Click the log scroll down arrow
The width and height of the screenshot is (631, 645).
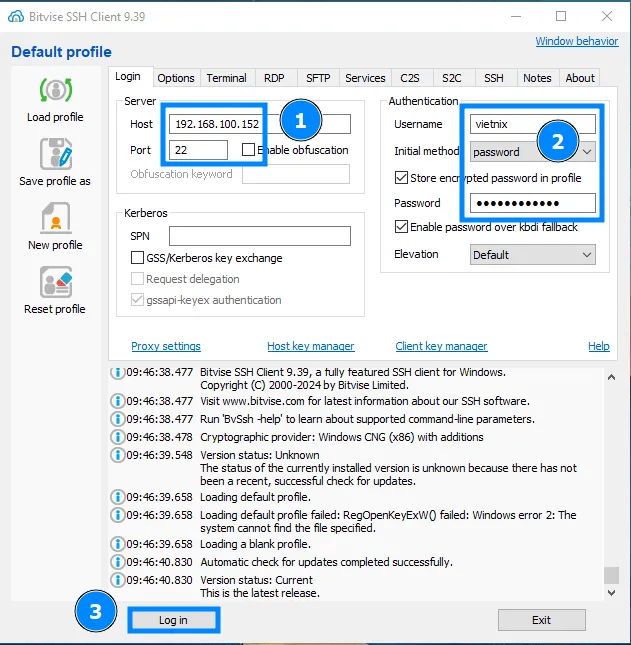coord(611,593)
